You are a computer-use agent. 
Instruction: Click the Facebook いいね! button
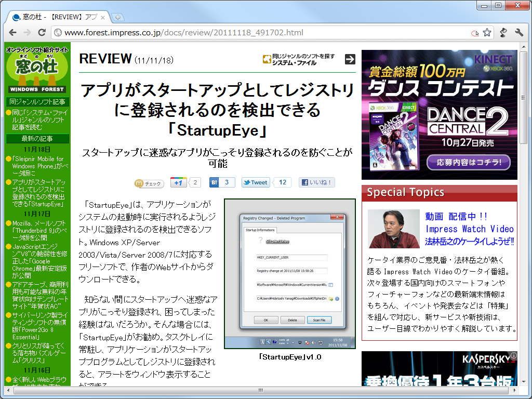click(x=317, y=182)
